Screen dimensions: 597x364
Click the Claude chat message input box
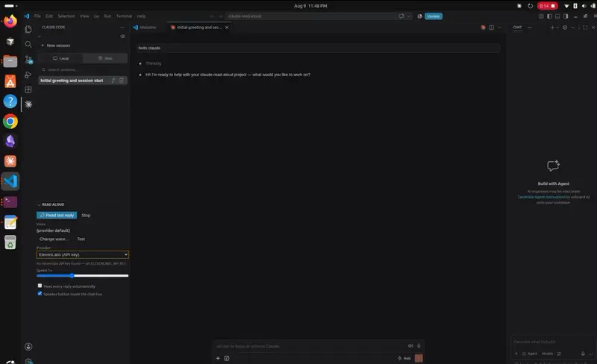(310, 346)
